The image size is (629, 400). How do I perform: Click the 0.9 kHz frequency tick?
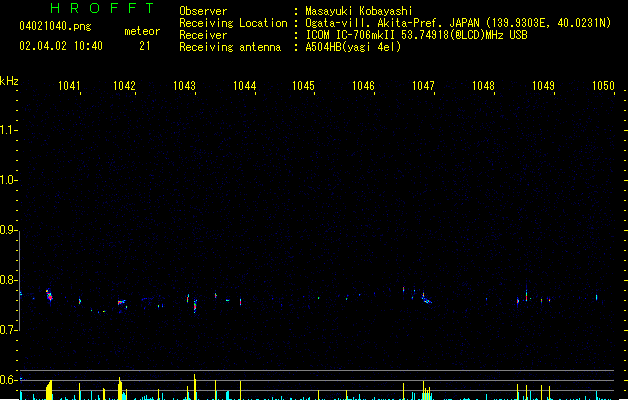coord(8,230)
